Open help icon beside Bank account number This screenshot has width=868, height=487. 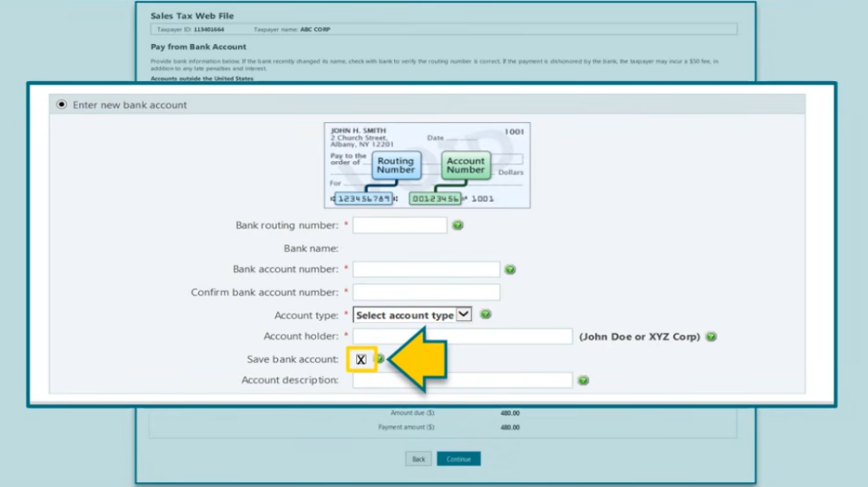[x=509, y=269]
